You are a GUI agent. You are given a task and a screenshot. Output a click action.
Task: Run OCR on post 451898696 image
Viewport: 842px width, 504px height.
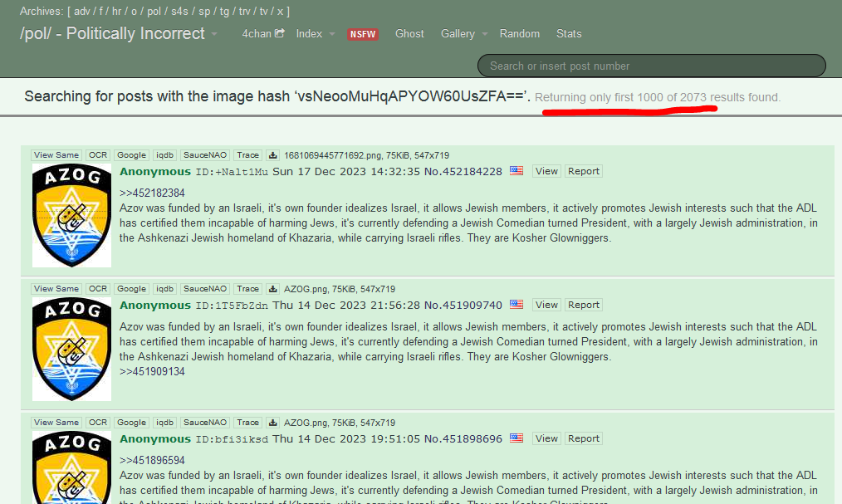(x=98, y=423)
